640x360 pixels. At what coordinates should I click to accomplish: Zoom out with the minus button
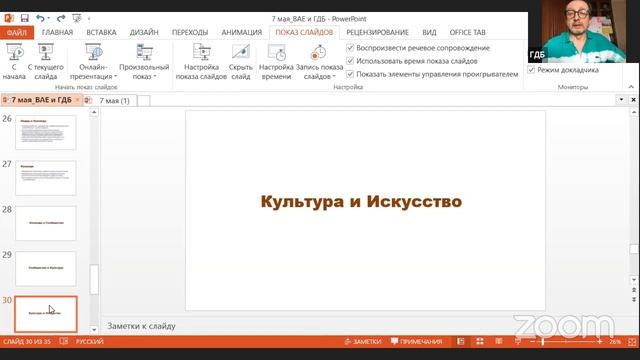tap(532, 341)
